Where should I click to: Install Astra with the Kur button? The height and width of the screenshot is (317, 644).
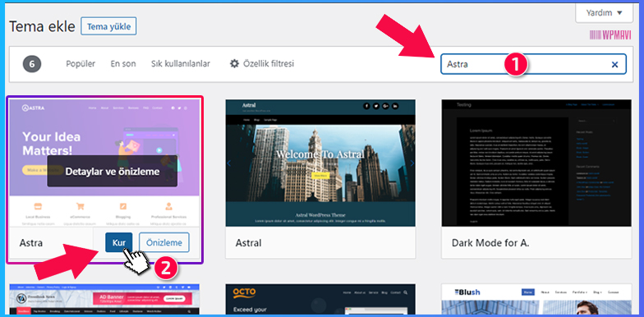coord(118,242)
